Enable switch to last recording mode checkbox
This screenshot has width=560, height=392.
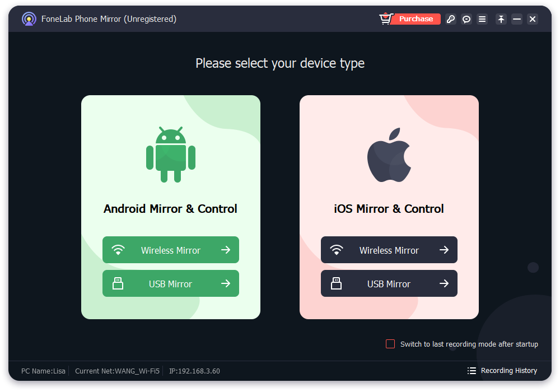click(x=390, y=344)
